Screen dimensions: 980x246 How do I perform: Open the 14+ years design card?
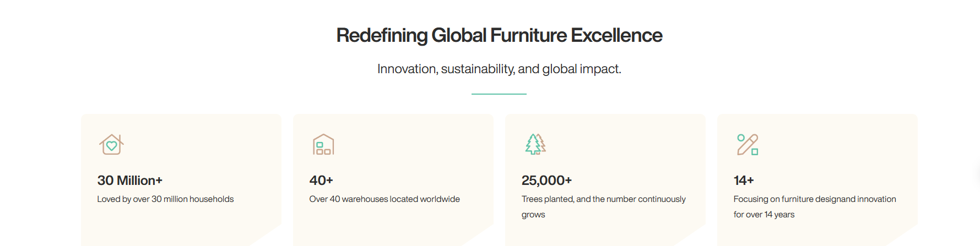(817, 180)
